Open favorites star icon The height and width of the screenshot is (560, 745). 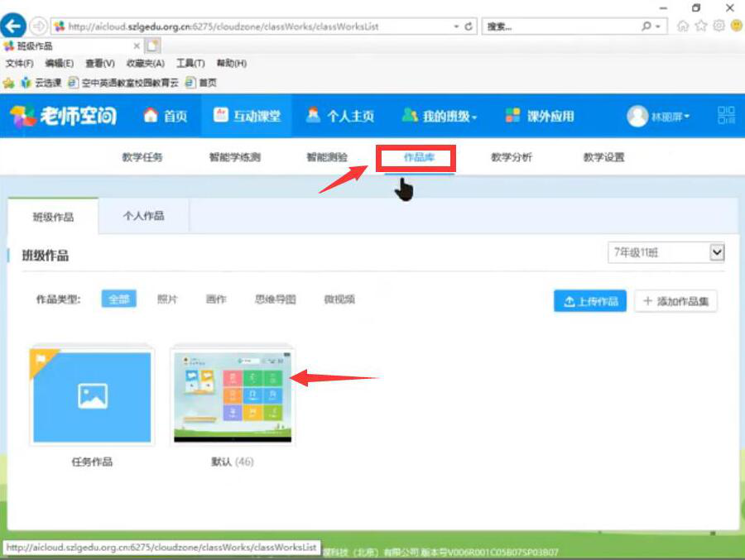click(701, 26)
